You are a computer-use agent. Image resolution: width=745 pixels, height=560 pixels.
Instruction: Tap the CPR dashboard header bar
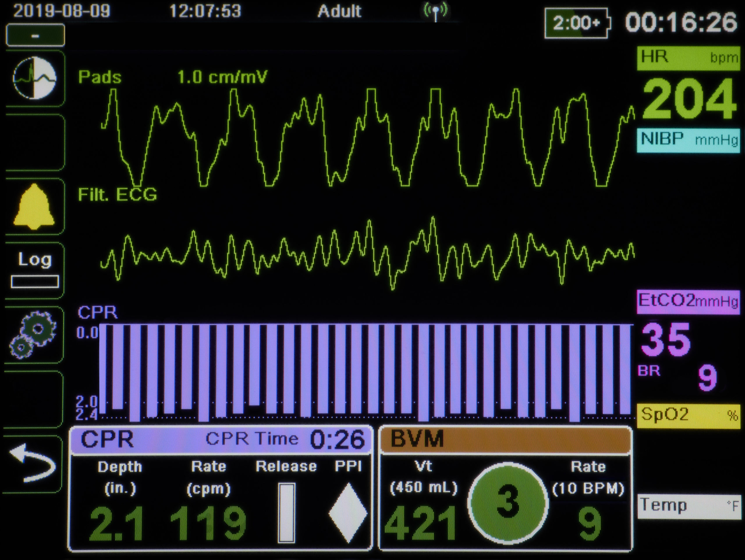point(221,440)
